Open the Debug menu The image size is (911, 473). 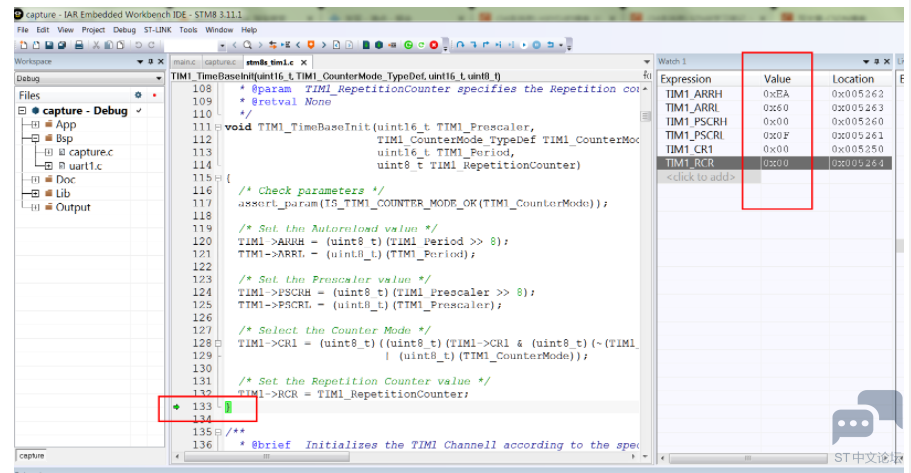[124, 30]
